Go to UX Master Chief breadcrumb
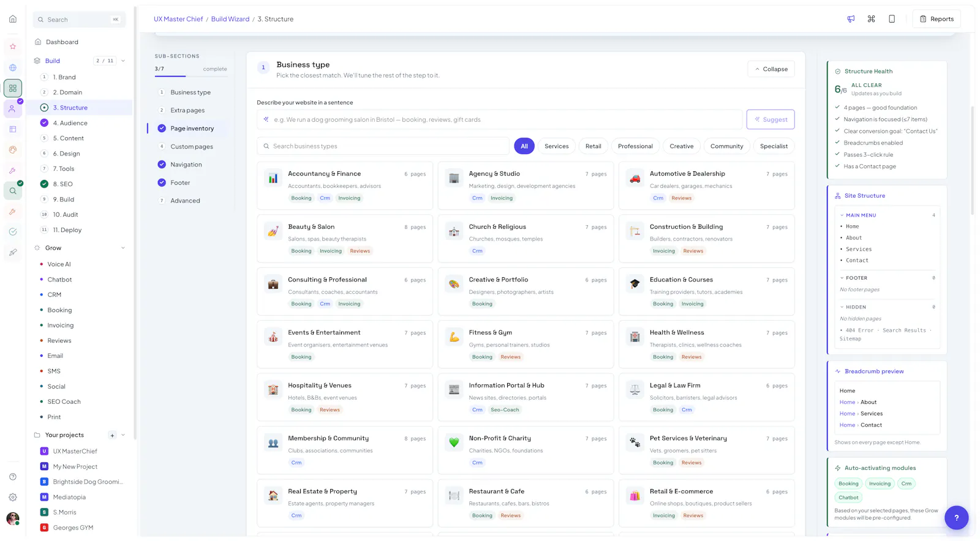The image size is (980, 541). pos(178,19)
